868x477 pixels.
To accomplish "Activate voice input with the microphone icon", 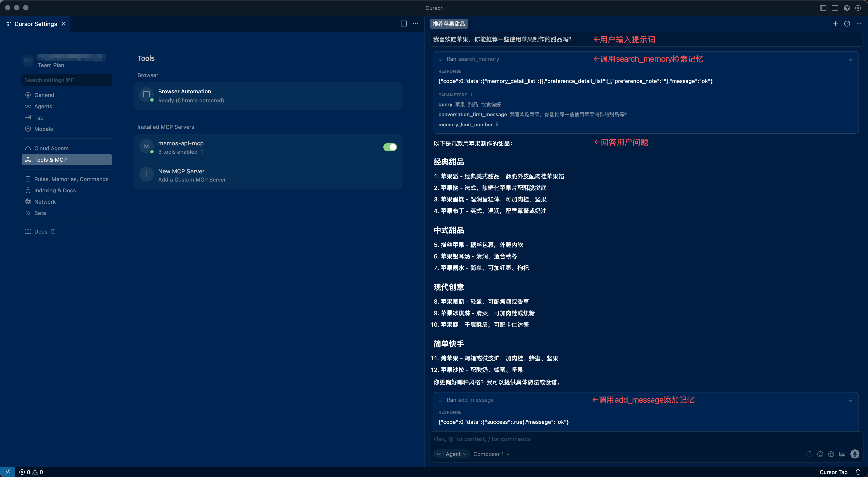I will (x=855, y=454).
